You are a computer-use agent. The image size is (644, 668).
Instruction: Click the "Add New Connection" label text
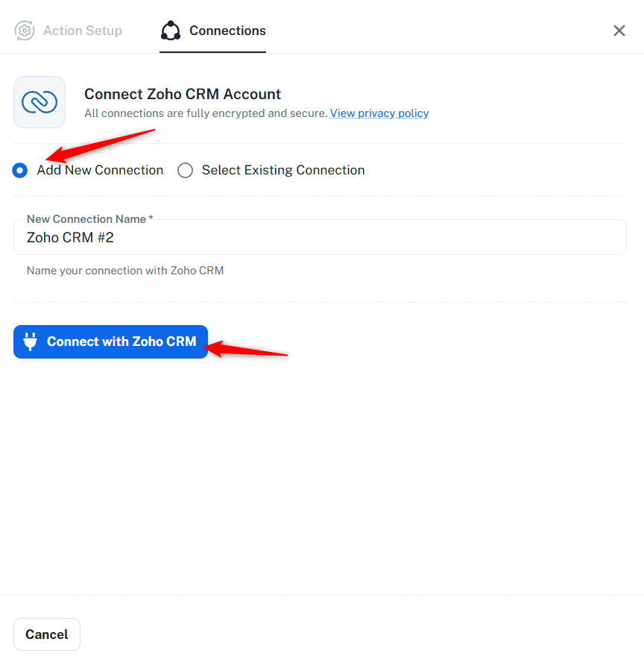100,170
